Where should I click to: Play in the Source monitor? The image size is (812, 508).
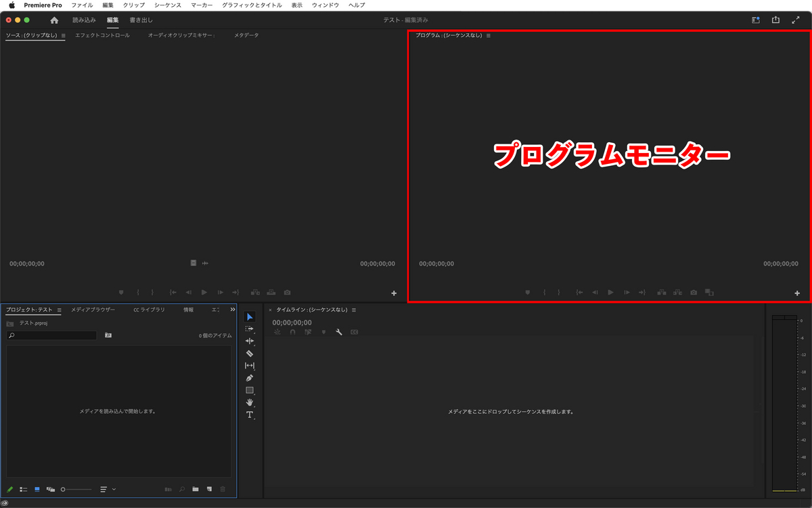pos(204,293)
